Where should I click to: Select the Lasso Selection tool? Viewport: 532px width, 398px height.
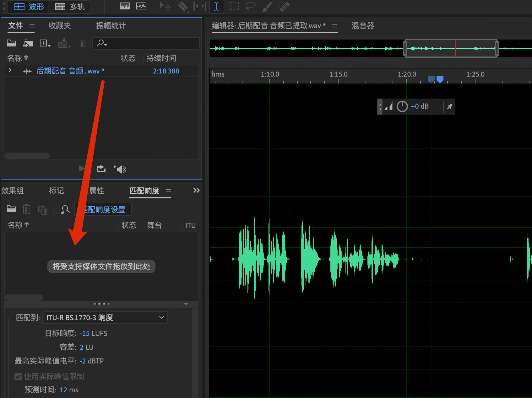tap(250, 6)
